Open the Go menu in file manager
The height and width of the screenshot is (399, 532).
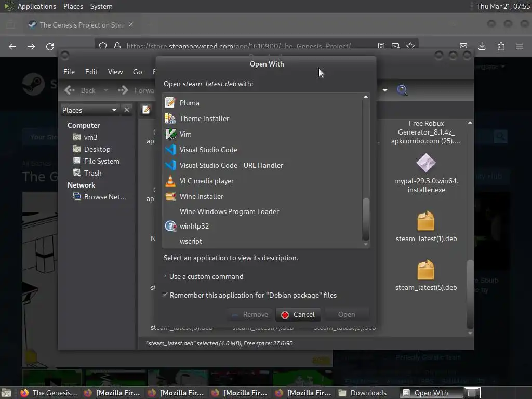(137, 72)
